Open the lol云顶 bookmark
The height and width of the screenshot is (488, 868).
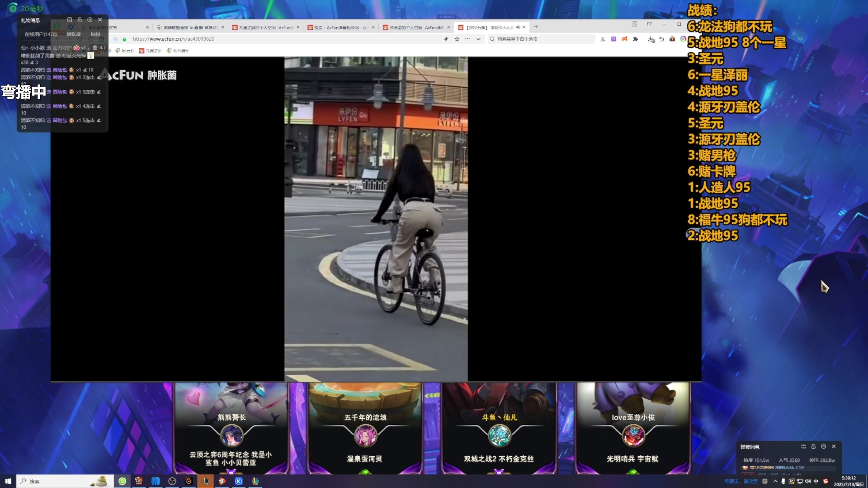coord(125,51)
